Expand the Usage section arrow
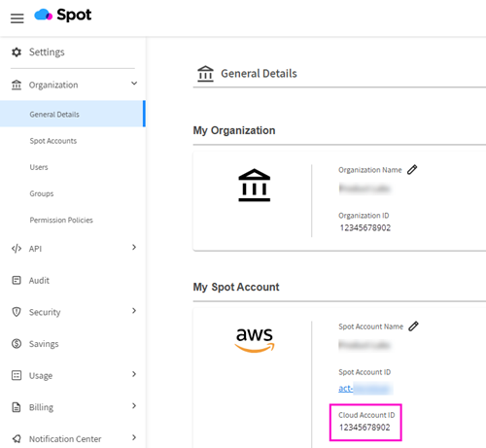The width and height of the screenshot is (486, 448). coord(134,374)
